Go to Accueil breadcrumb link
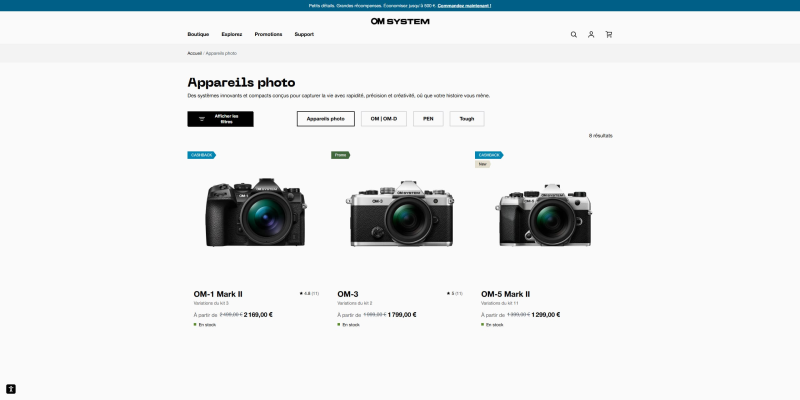The image size is (800, 400). tap(194, 53)
